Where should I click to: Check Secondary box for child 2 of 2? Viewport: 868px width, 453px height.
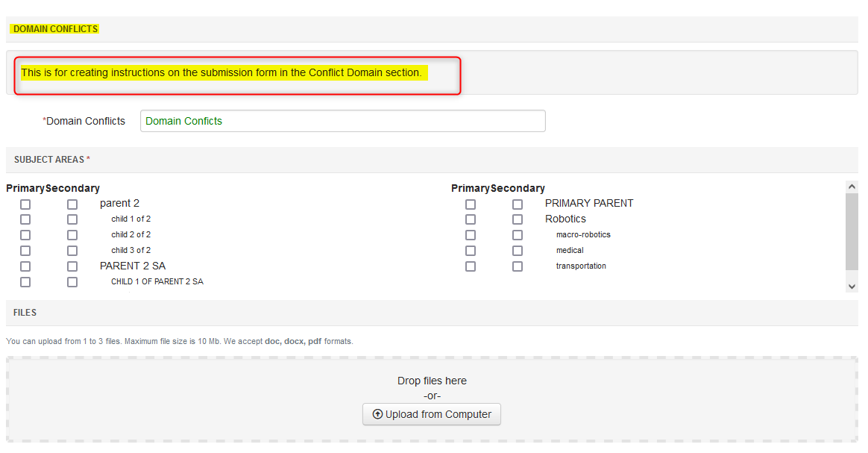tap(72, 235)
